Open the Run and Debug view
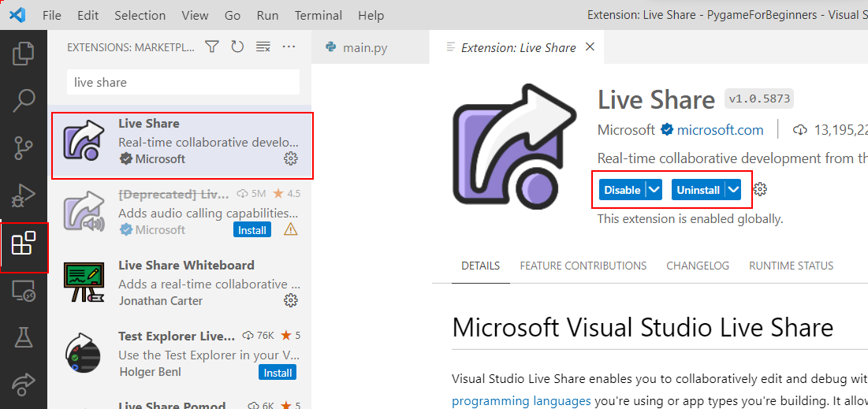Screen dimensions: 868x409 point(23,195)
